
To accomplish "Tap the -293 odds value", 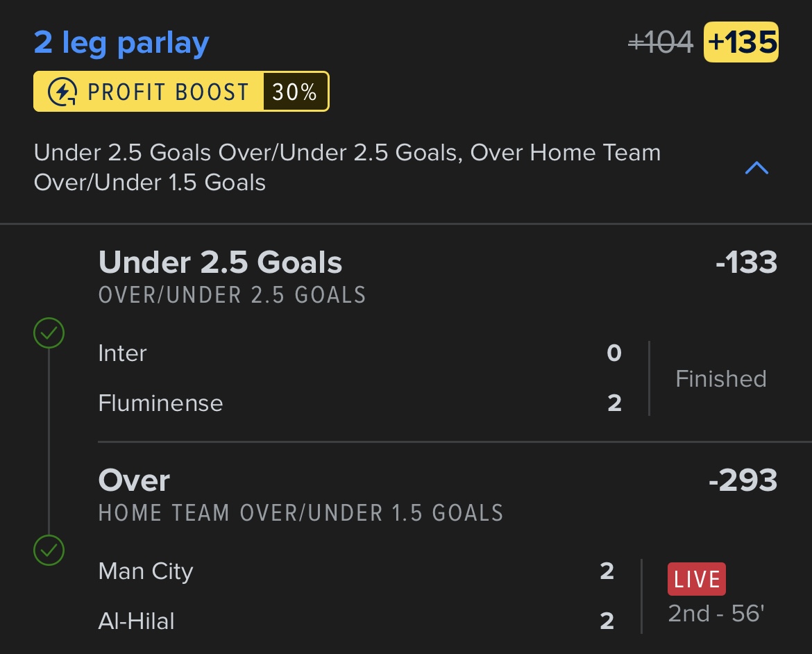I will pos(743,480).
